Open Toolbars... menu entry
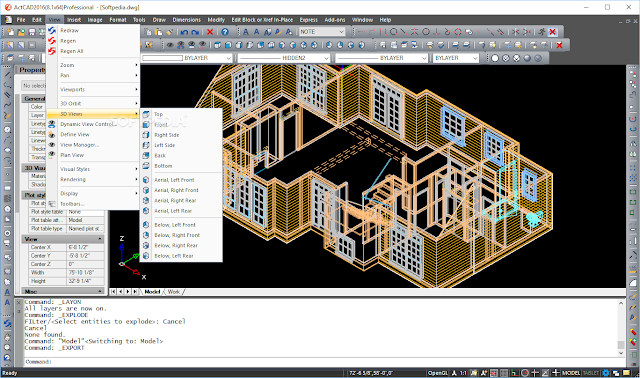 [x=72, y=204]
